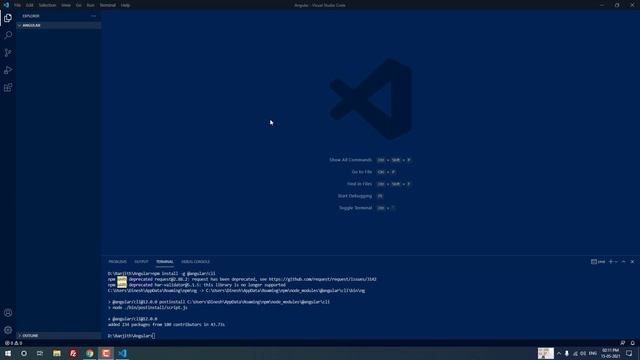640x360 pixels.
Task: Open notifications bell in status bar
Action: coord(632,343)
